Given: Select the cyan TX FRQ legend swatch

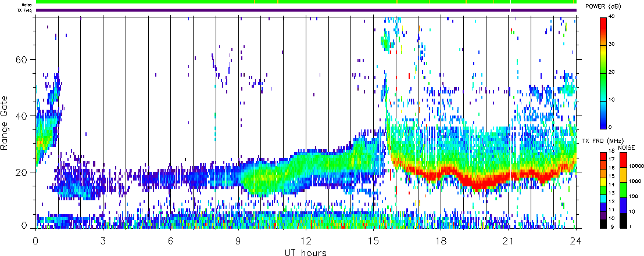Looking at the screenshot, I should click(603, 198).
